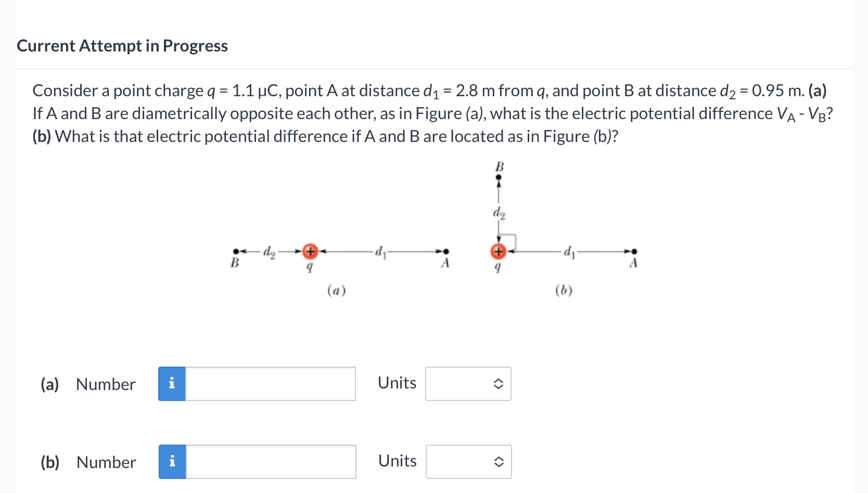Click the d1 distance label in Figure (a)
868x493 pixels.
click(380, 251)
